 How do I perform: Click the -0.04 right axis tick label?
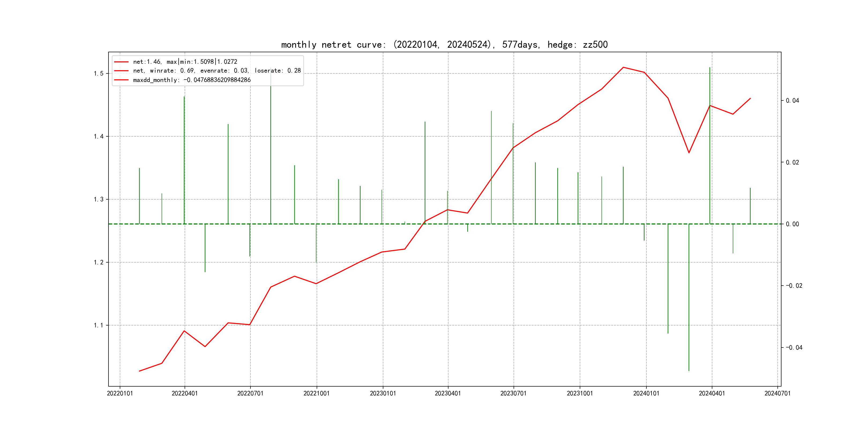pos(794,347)
